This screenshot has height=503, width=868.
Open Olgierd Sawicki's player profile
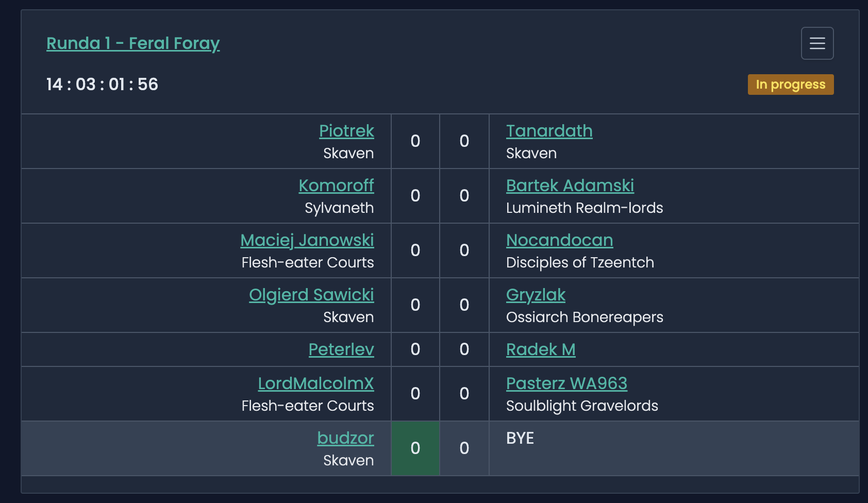311,295
